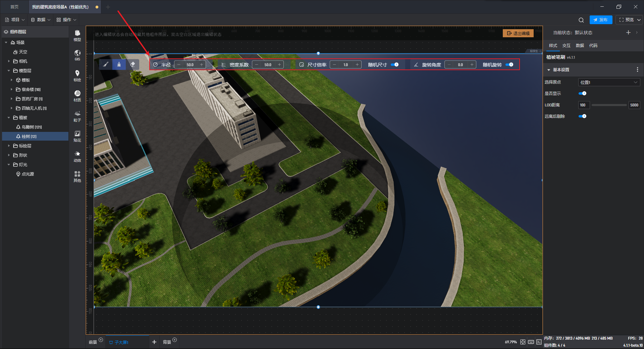Switch to the 交互 tab
Image resolution: width=644 pixels, height=349 pixels.
tap(566, 46)
